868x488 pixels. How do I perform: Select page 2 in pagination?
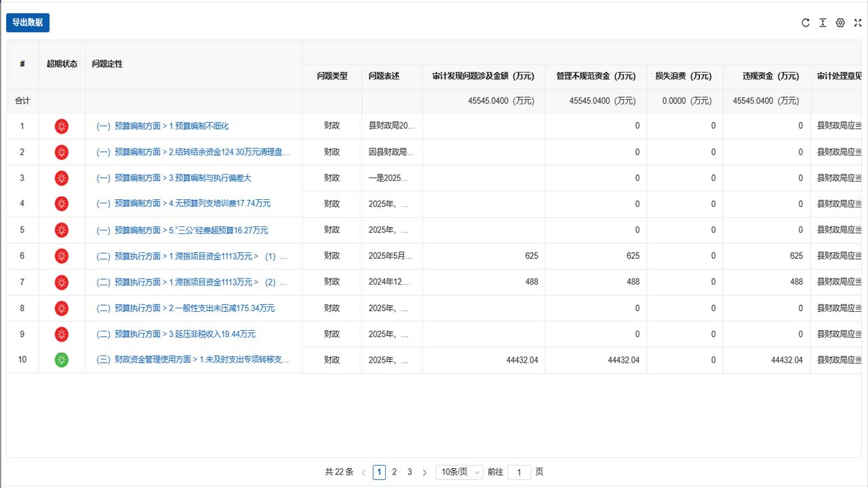click(x=395, y=472)
